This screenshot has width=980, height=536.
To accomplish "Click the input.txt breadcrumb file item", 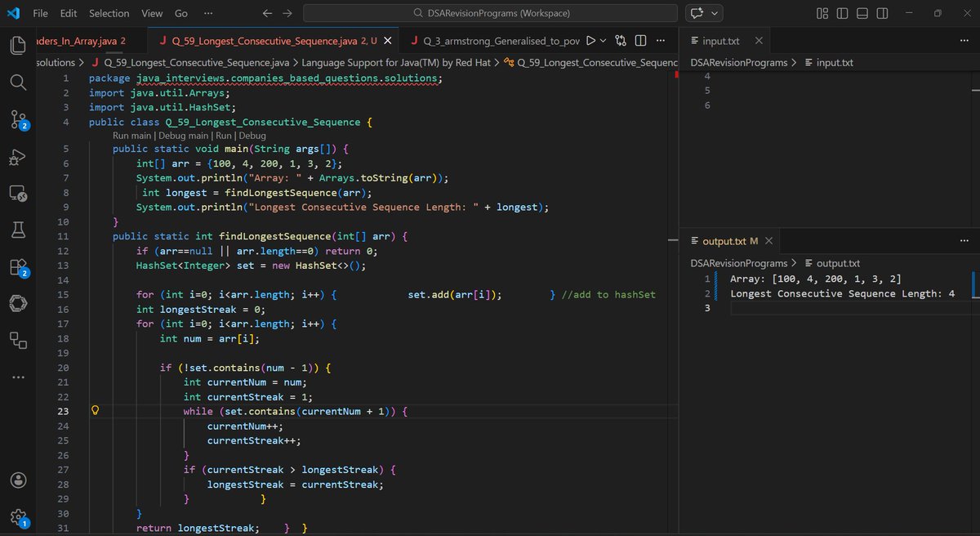I will click(829, 62).
